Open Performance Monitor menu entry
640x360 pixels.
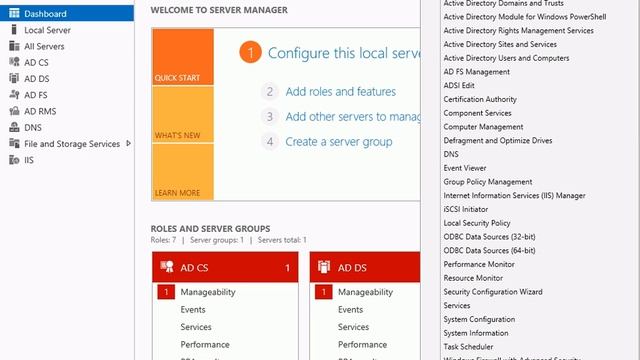pos(479,264)
